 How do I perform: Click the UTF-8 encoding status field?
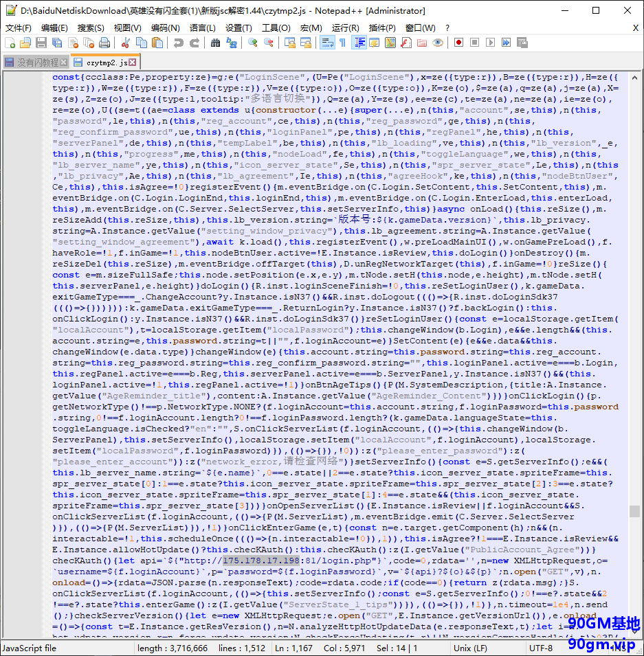tap(541, 648)
